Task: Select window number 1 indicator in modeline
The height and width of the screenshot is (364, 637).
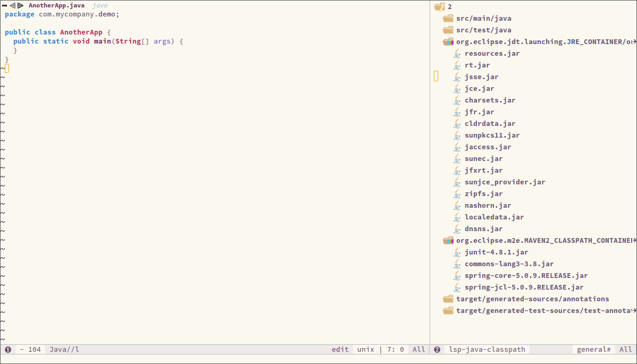Action: click(x=8, y=350)
